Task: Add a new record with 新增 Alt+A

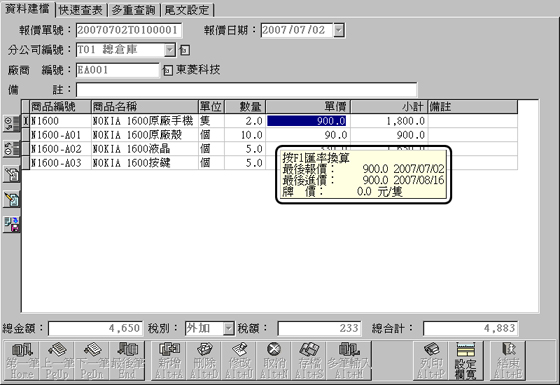Action: [169, 361]
